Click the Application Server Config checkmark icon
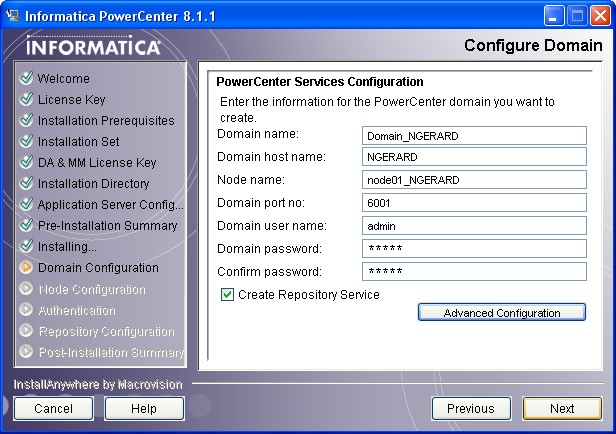This screenshot has height=434, width=616. coord(26,204)
